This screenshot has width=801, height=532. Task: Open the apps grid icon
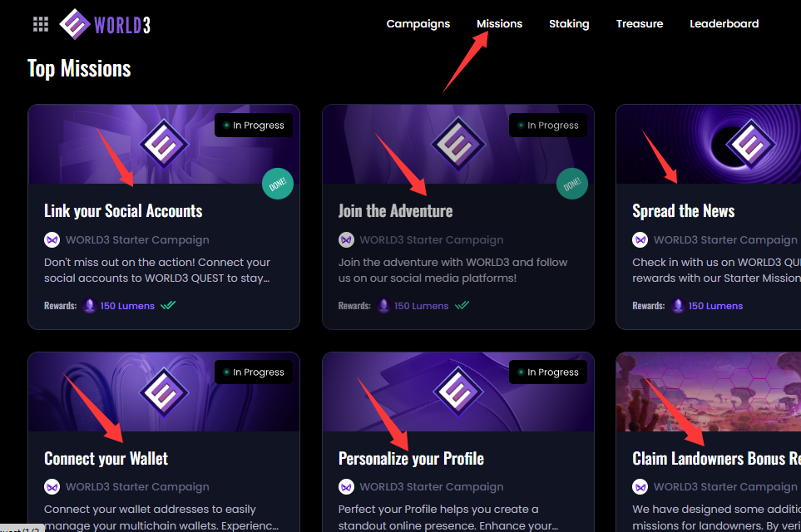coord(41,24)
